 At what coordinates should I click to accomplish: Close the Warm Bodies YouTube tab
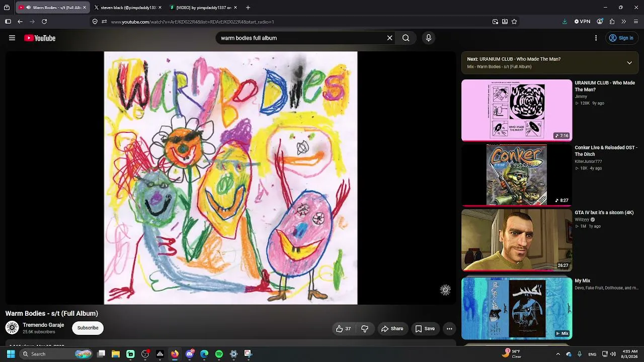pos(85,8)
